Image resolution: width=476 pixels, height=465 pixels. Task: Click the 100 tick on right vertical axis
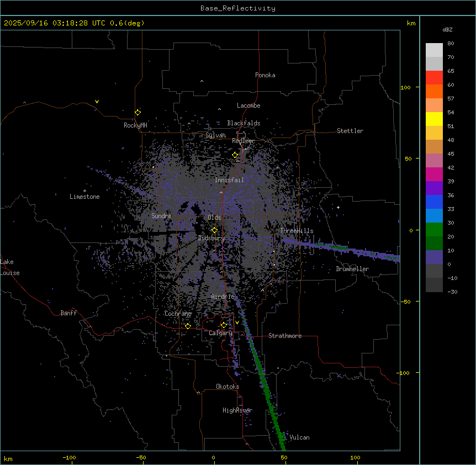pos(405,87)
